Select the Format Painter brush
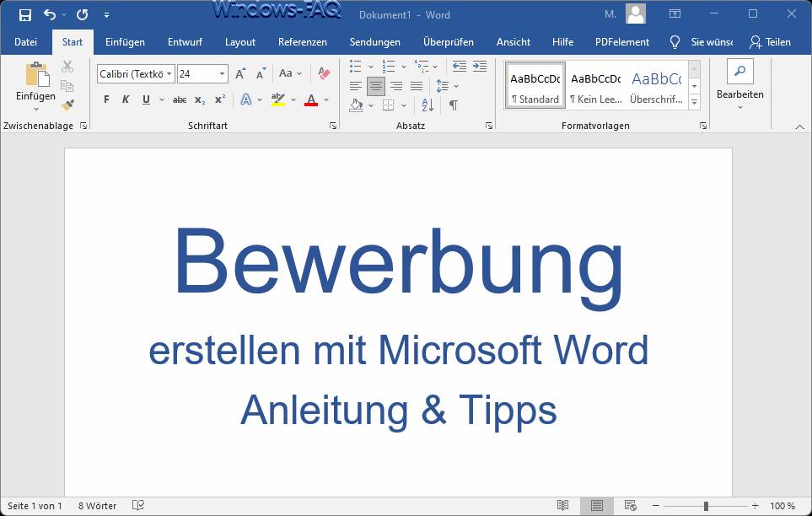812x516 pixels. tap(67, 105)
